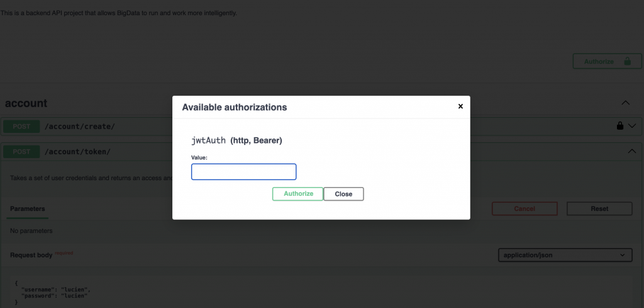Click the Request body label
644x308 pixels.
[x=31, y=255]
